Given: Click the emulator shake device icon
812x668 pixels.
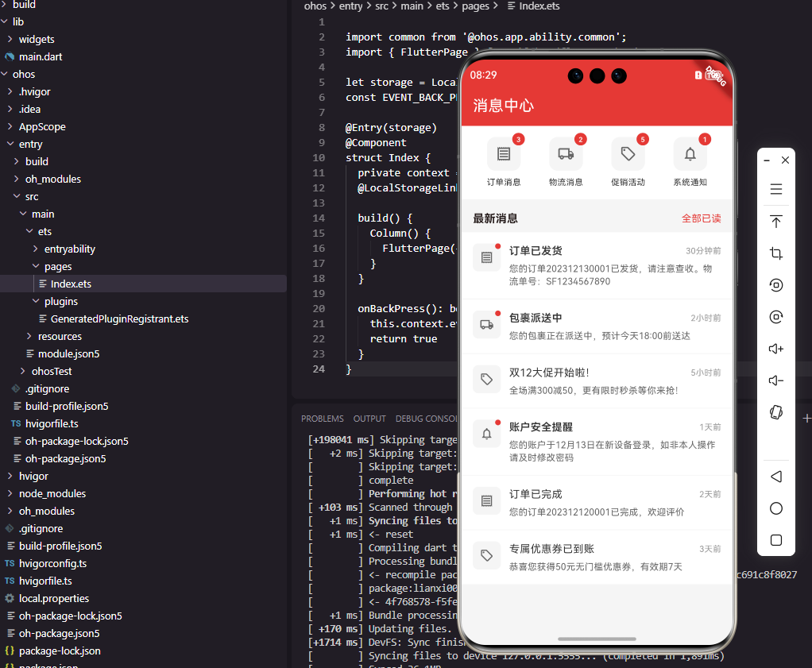Looking at the screenshot, I should point(775,412).
